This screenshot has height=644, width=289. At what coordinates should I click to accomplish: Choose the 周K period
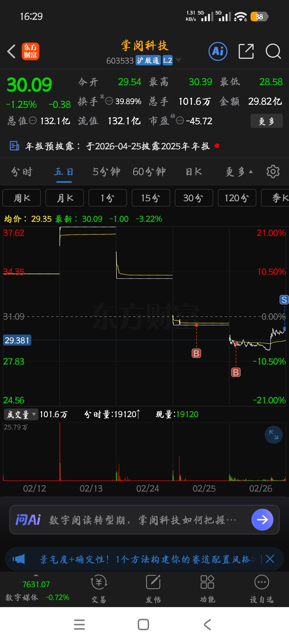(22, 198)
